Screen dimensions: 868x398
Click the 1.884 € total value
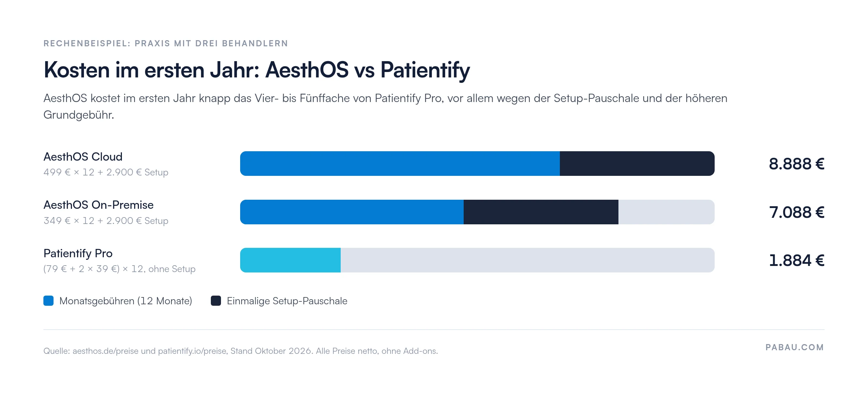pyautogui.click(x=797, y=261)
